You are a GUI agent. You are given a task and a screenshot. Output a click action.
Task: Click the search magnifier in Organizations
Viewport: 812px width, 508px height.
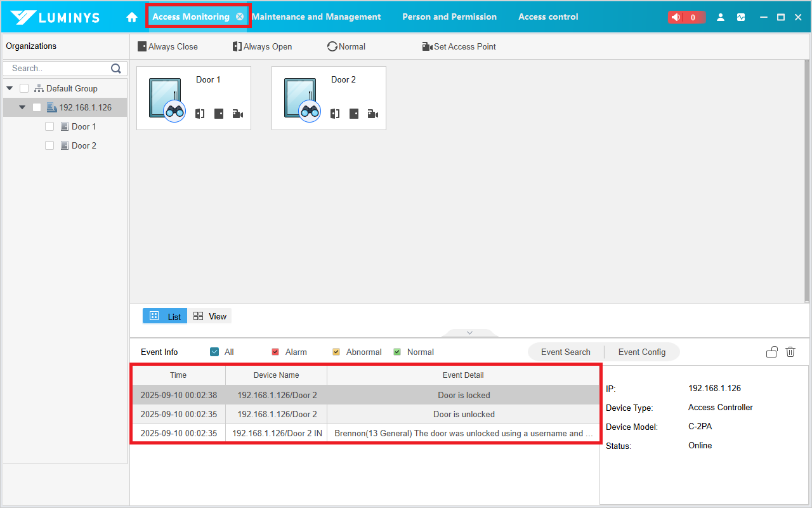[x=116, y=69]
